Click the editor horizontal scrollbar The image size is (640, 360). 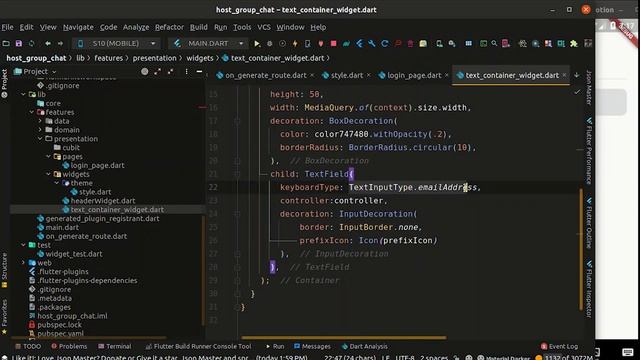(344, 338)
